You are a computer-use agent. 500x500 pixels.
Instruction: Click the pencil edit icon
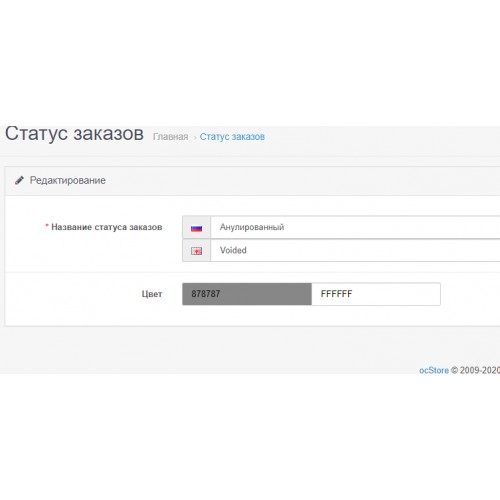pyautogui.click(x=19, y=180)
